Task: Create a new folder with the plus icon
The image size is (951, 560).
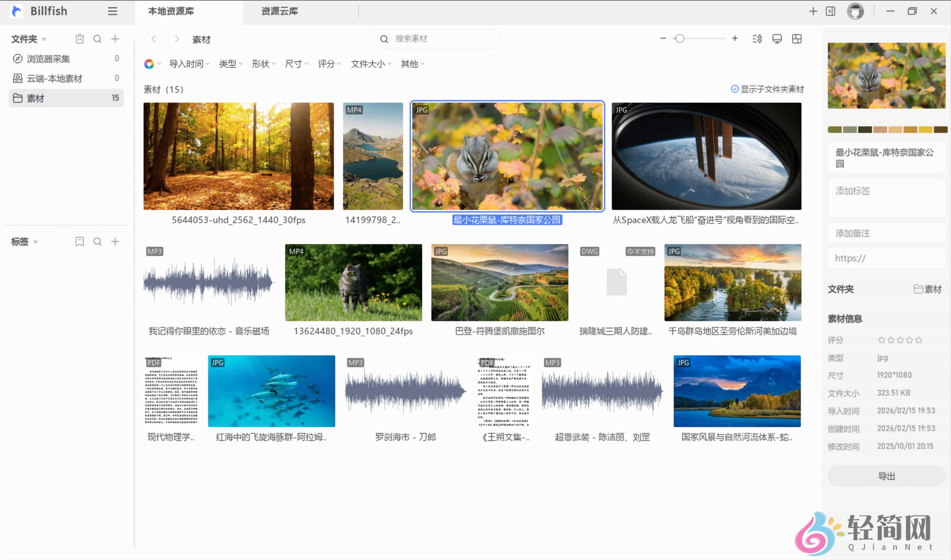Action: pyautogui.click(x=115, y=38)
